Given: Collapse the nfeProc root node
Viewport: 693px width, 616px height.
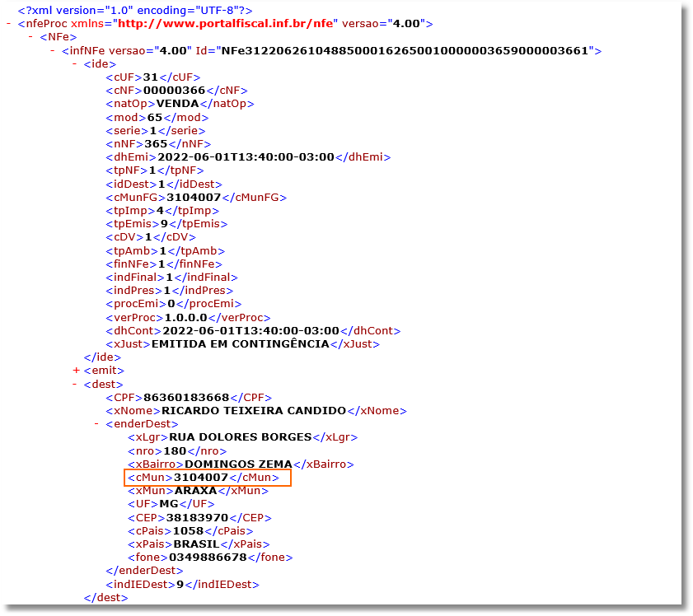Looking at the screenshot, I should [8, 23].
